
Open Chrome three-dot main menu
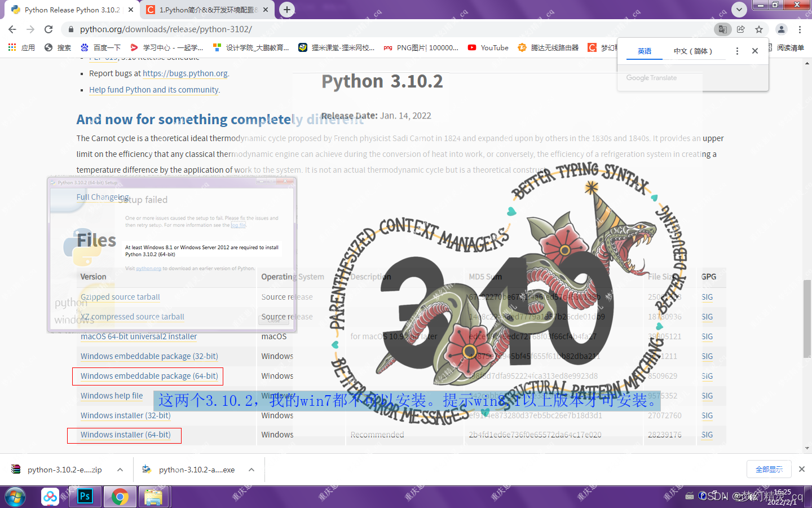click(x=800, y=29)
